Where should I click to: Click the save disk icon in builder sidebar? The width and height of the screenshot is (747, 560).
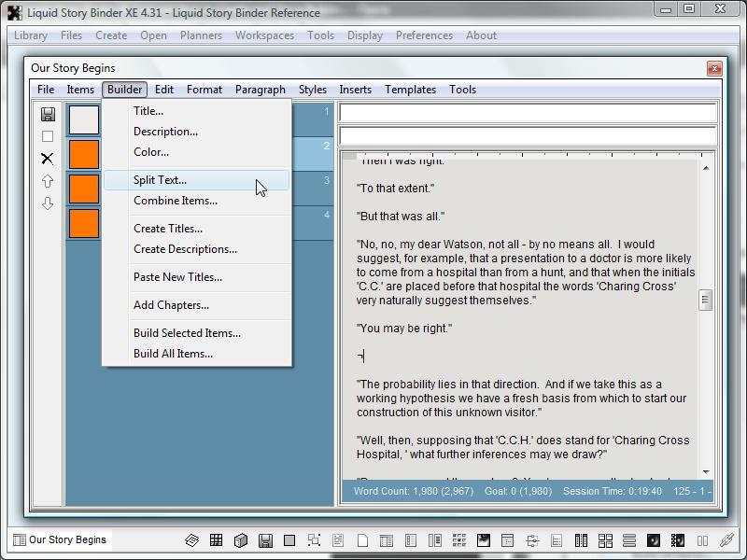48,115
